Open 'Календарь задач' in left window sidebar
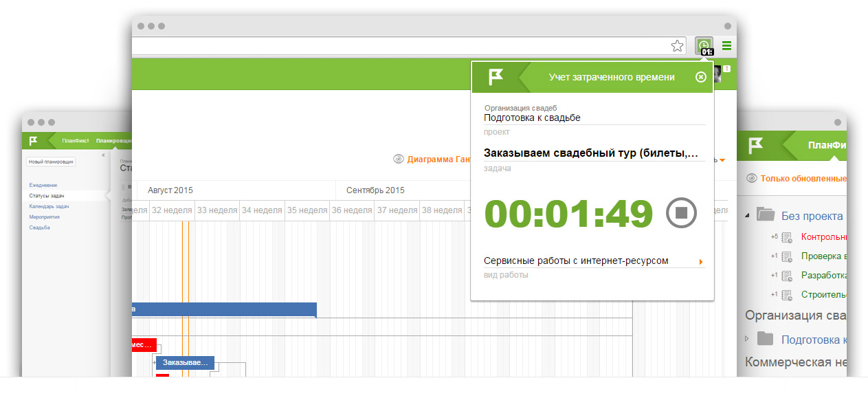Viewport: 868px width, 398px height. [x=49, y=206]
